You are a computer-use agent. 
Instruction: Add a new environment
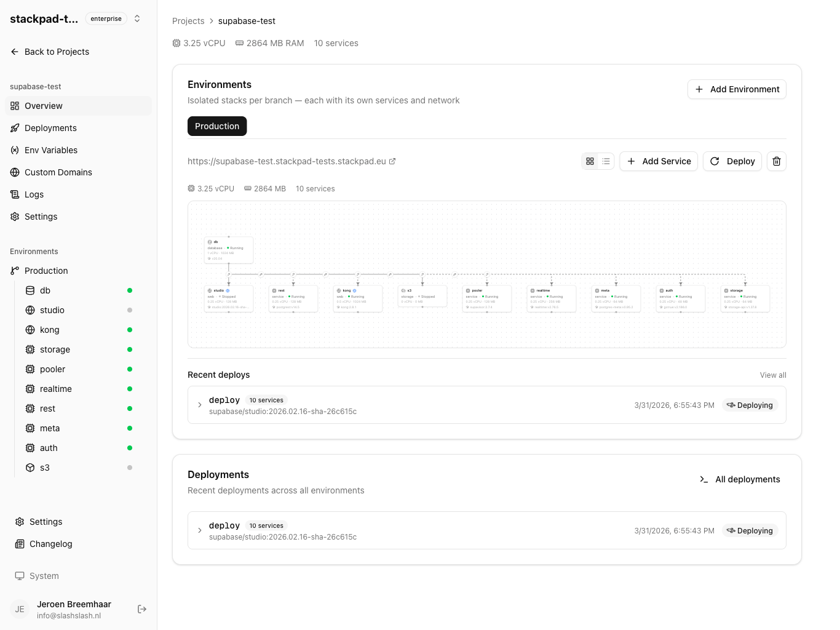tap(736, 89)
